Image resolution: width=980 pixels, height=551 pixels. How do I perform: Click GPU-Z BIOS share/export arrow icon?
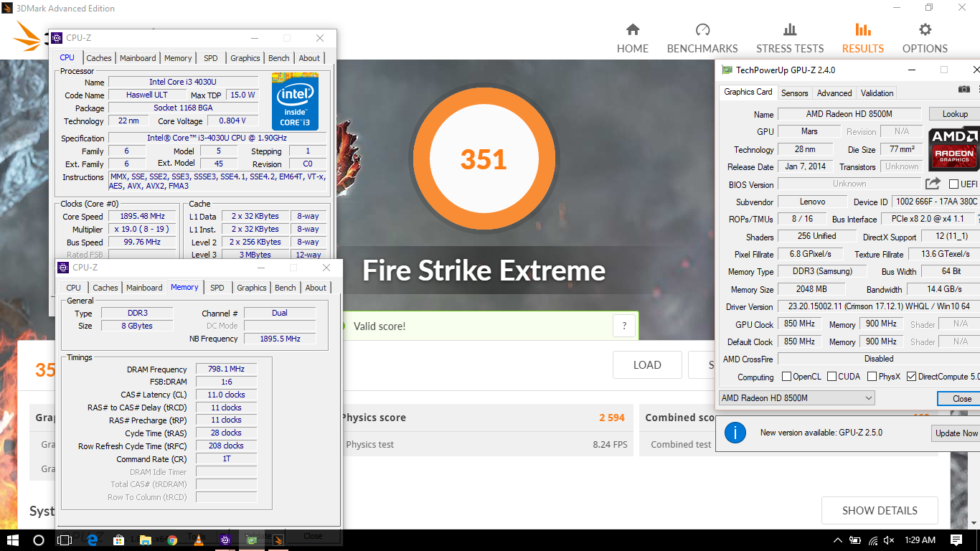(x=933, y=184)
